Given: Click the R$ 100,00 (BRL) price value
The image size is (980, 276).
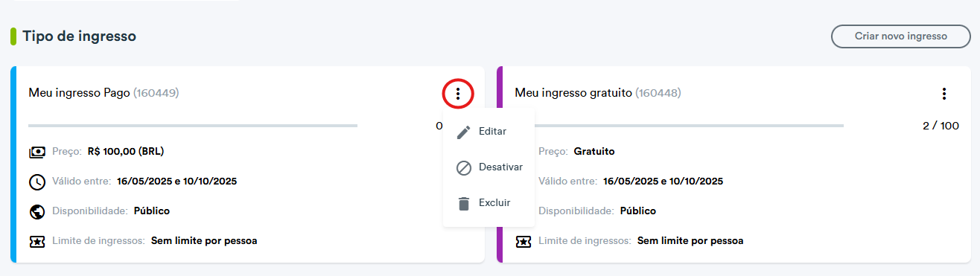Looking at the screenshot, I should pyautogui.click(x=125, y=151).
